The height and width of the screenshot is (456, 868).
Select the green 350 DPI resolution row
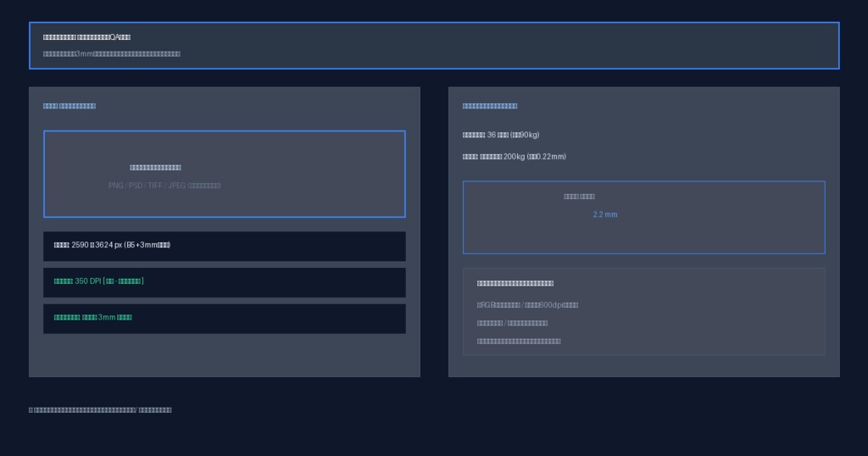[x=224, y=282]
